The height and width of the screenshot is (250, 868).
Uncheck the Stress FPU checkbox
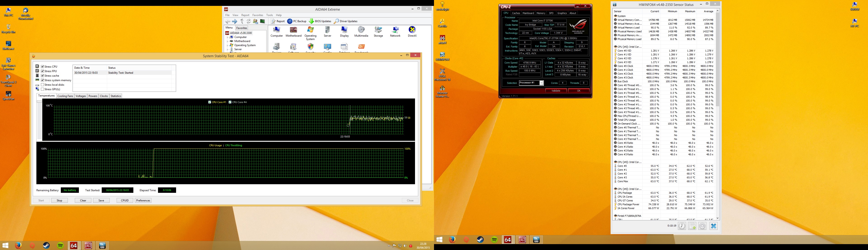pyautogui.click(x=43, y=71)
